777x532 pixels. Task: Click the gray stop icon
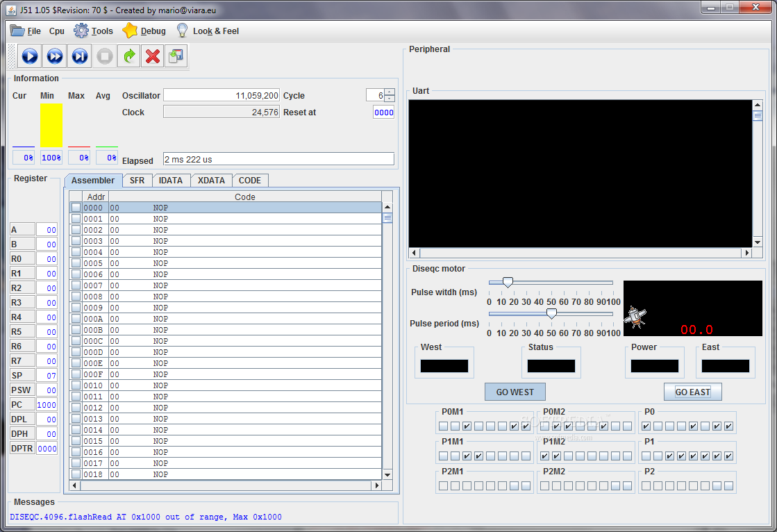point(105,56)
